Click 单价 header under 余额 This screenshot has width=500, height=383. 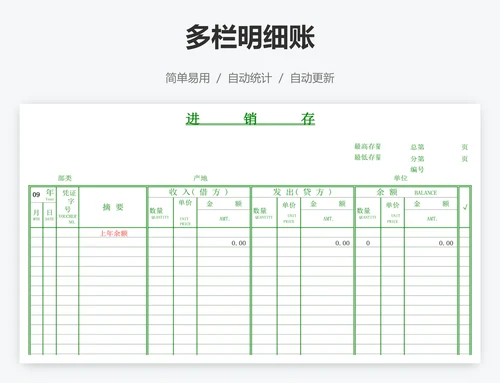pyautogui.click(x=392, y=212)
